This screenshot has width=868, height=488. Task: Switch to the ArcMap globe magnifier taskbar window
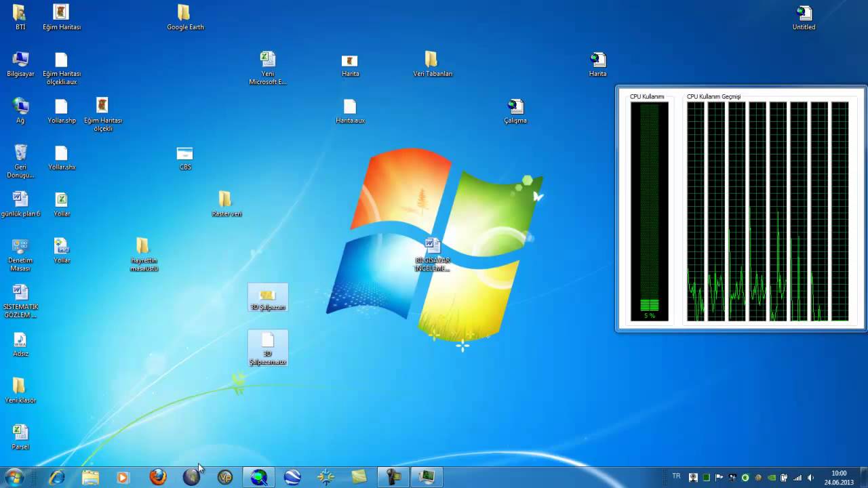tap(259, 477)
